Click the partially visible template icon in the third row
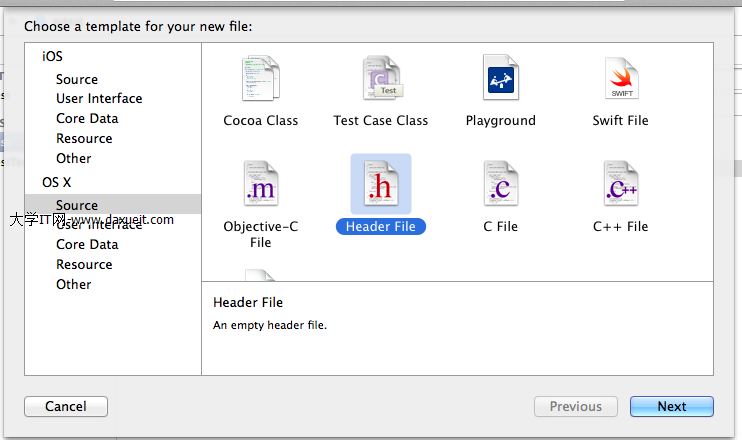742x440 pixels. [261, 275]
